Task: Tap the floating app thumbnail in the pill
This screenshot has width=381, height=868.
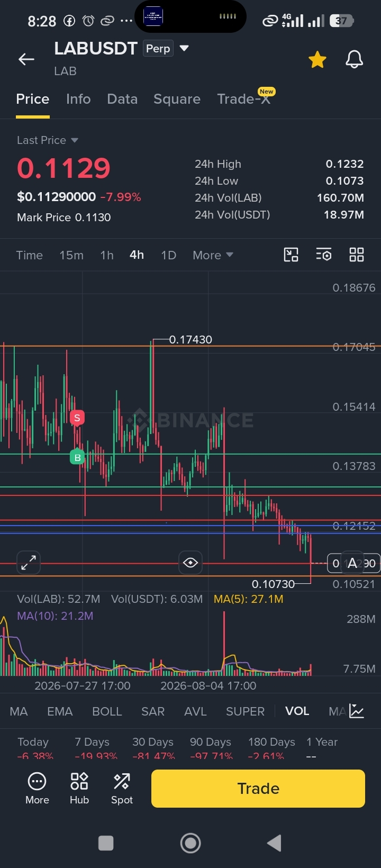Action: 153,16
